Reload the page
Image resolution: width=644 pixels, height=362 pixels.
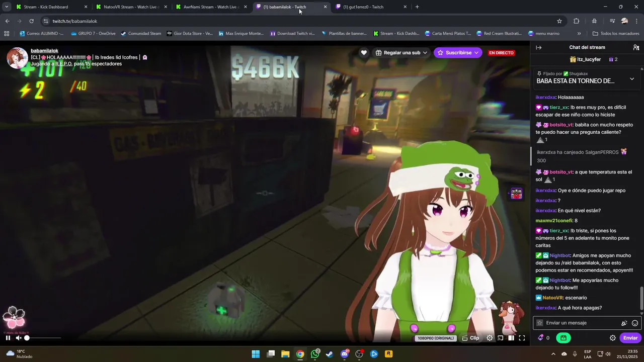point(31,21)
